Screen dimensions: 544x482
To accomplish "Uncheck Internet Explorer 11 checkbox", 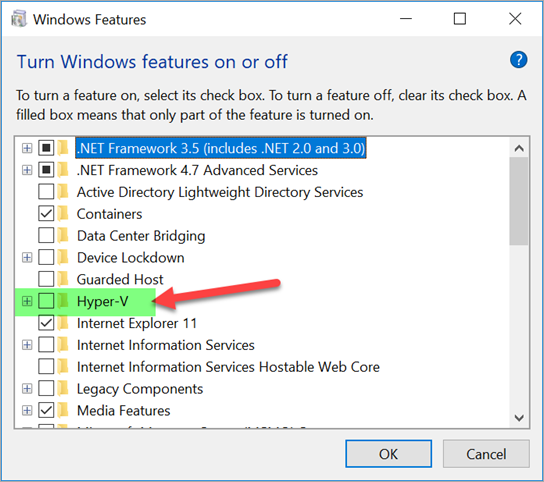I will [46, 323].
